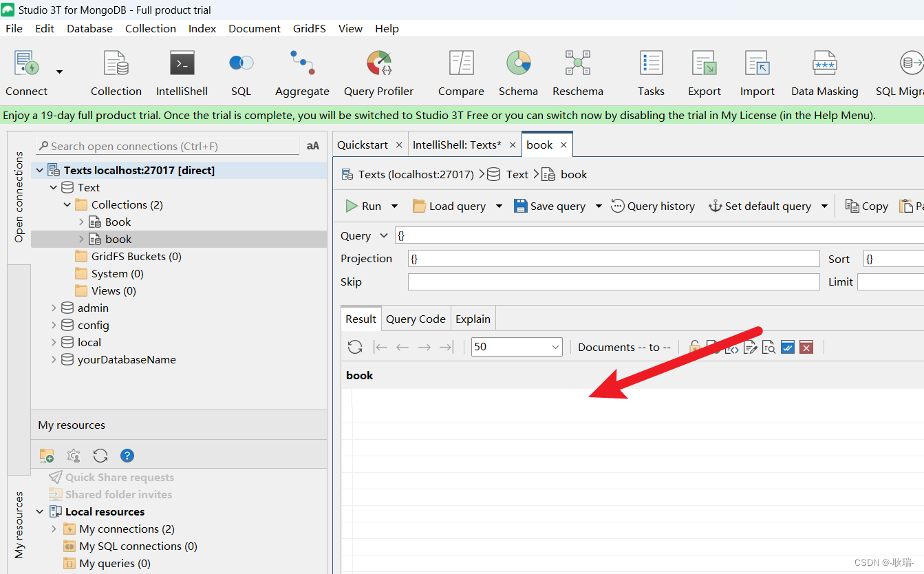Open the Database menu
This screenshot has width=924, height=574.
point(89,28)
